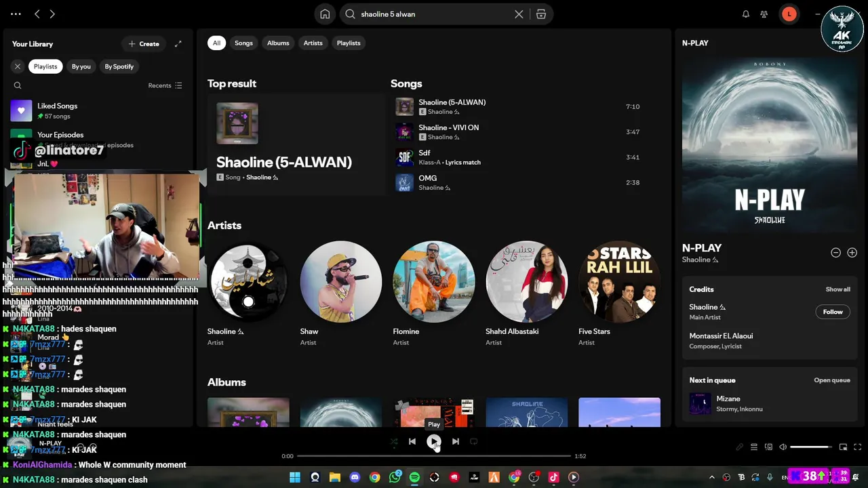Open the Queue icon in the player bar
868x488 pixels.
point(754,447)
